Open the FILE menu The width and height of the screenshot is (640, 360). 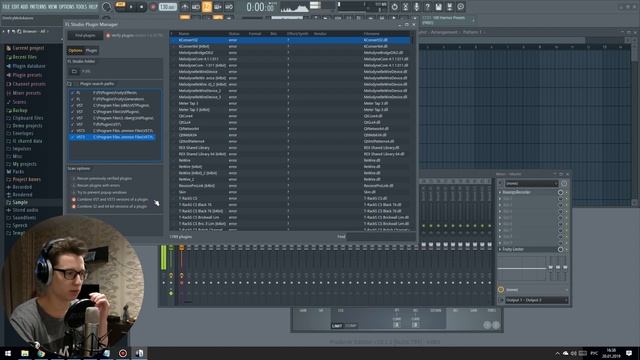coord(6,7)
